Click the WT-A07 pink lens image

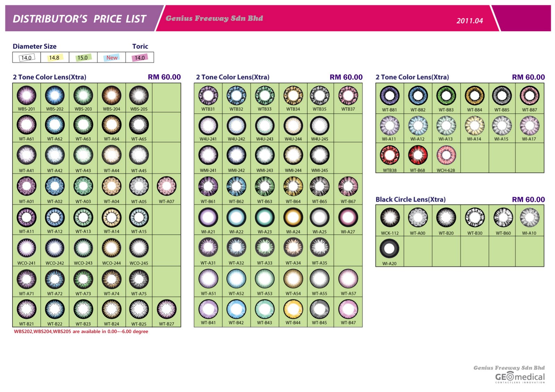(x=166, y=186)
